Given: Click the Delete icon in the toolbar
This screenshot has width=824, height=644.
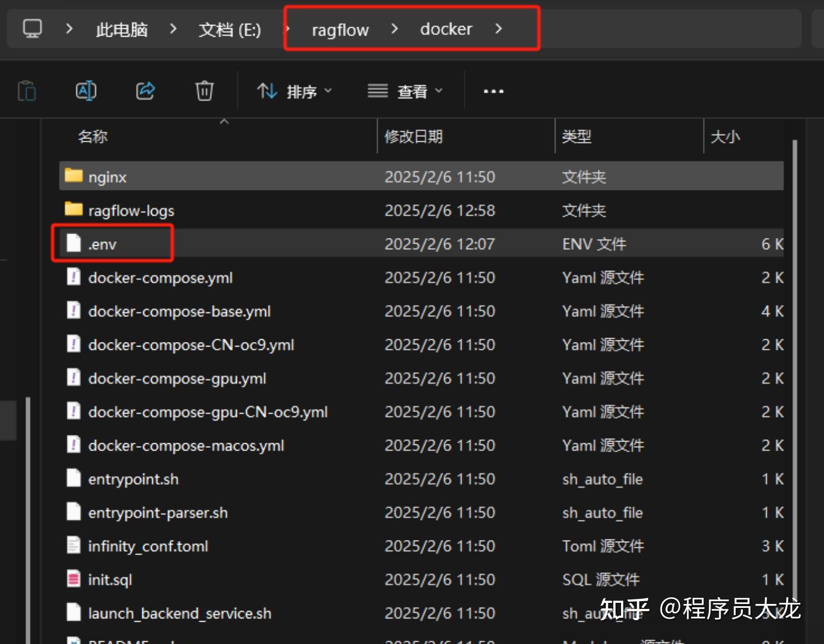Looking at the screenshot, I should pos(204,91).
